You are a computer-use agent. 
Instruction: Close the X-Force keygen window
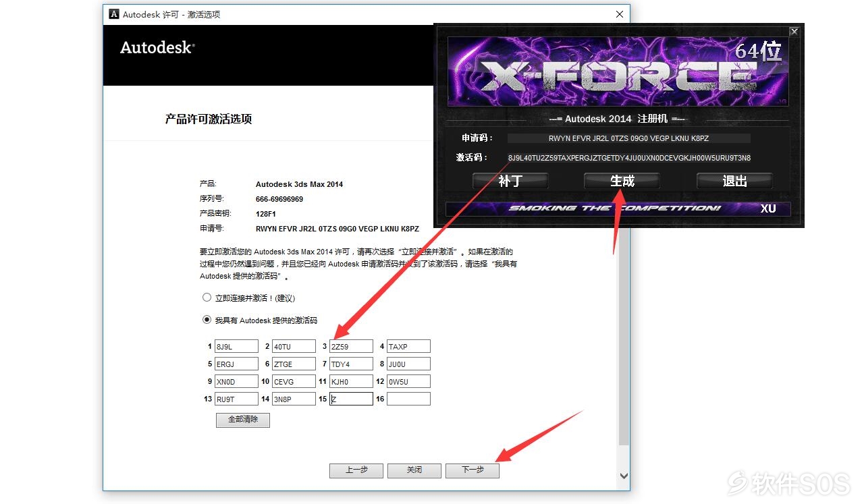click(x=794, y=31)
